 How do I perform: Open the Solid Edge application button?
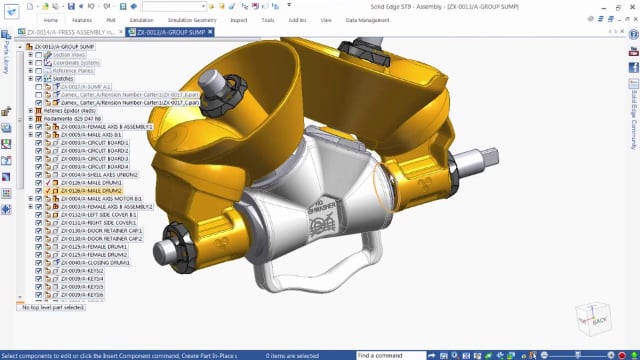point(11,11)
